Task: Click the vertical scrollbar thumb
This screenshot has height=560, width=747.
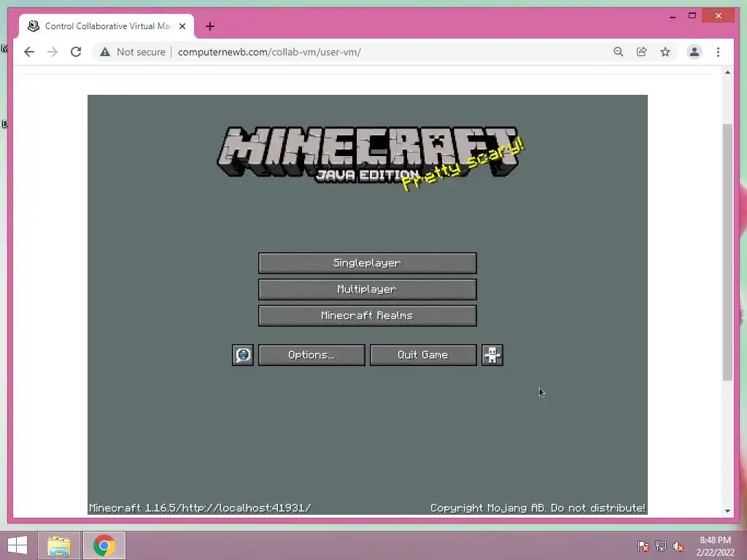Action: [727, 252]
